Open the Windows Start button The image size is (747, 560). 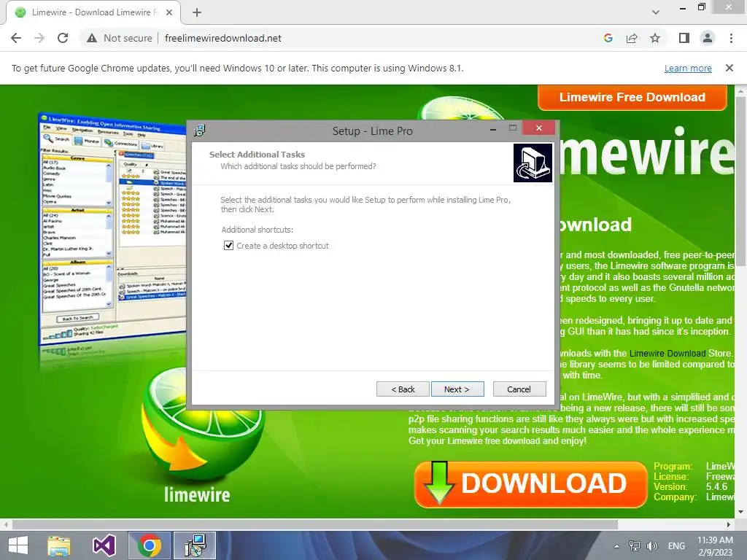point(18,545)
